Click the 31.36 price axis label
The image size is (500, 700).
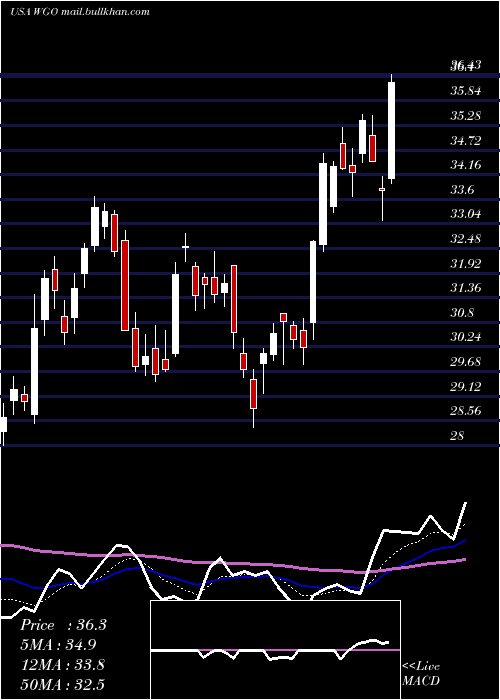[466, 288]
